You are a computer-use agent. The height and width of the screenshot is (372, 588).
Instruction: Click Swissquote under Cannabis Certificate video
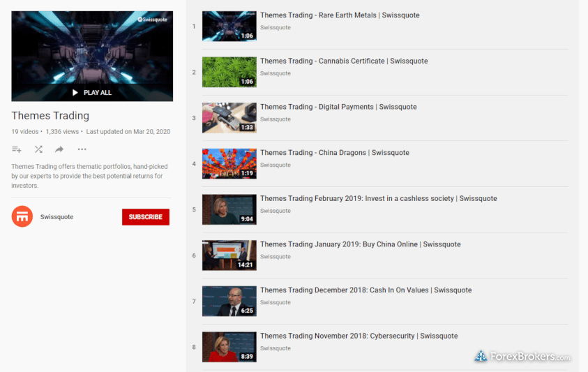[x=276, y=73]
